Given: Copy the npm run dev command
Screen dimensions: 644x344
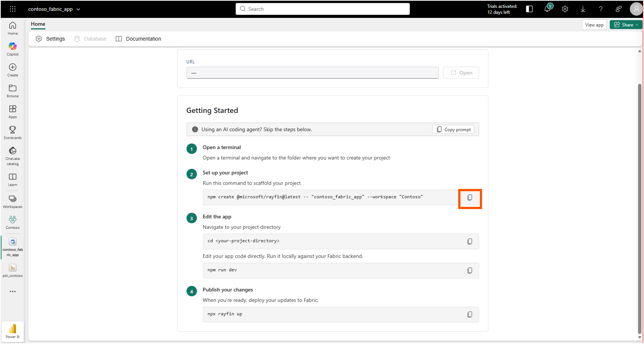Looking at the screenshot, I should tap(470, 271).
